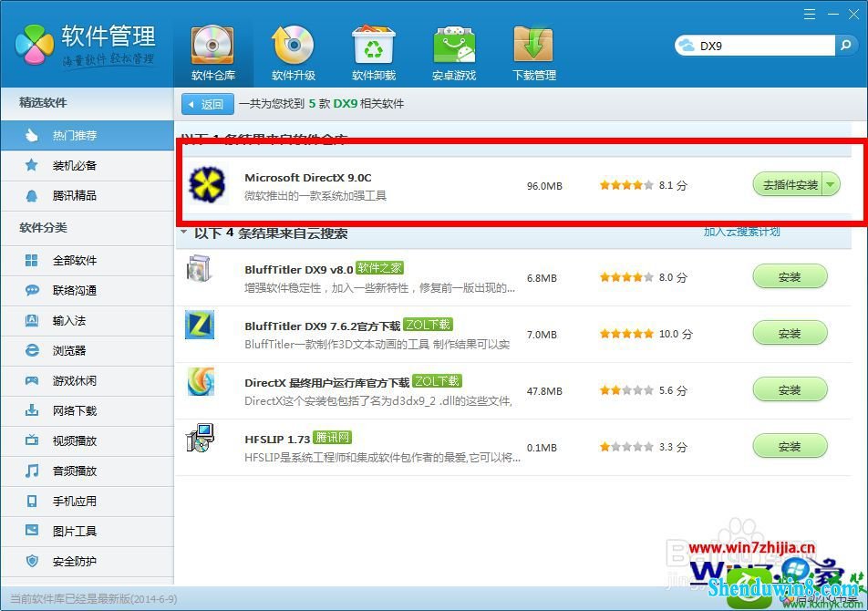The height and width of the screenshot is (611, 868).
Task: Open HFSLIP 1.73 title link
Action: [277, 439]
